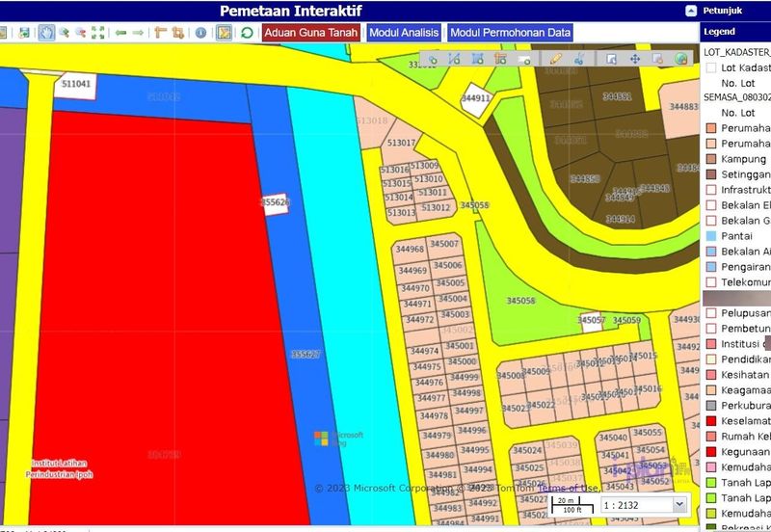Open Modul Analisis

point(404,33)
